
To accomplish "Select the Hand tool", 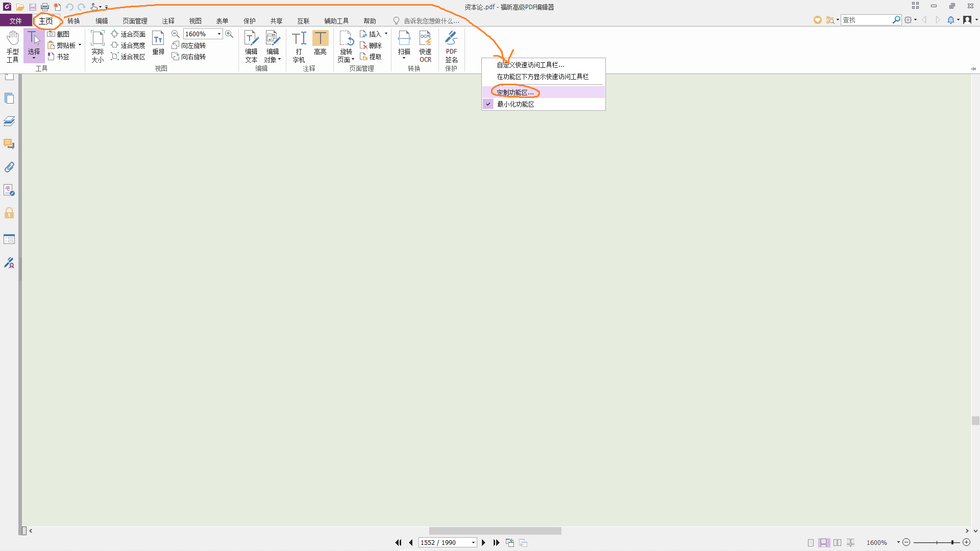I will 12,46.
